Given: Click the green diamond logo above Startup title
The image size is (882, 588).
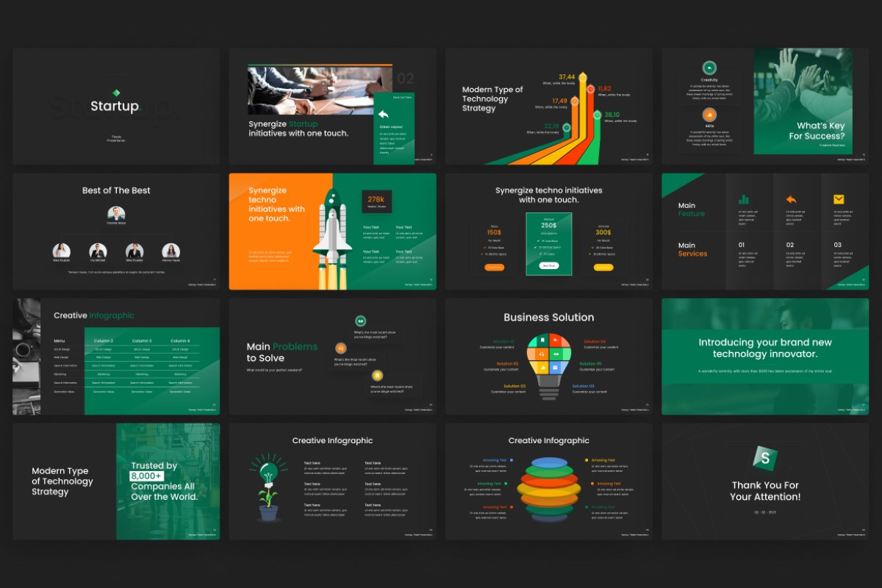Looking at the screenshot, I should click(x=115, y=93).
